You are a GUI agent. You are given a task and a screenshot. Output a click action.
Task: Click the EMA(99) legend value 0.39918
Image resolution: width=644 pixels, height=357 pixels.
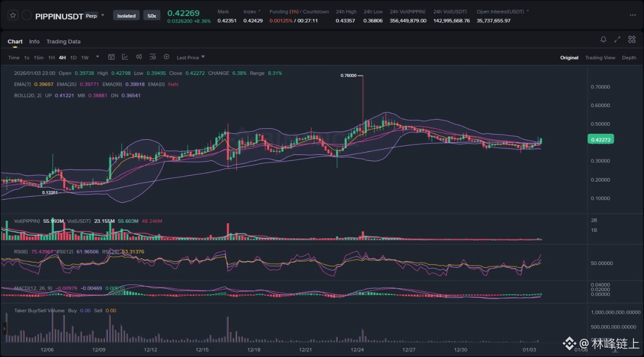tap(134, 84)
